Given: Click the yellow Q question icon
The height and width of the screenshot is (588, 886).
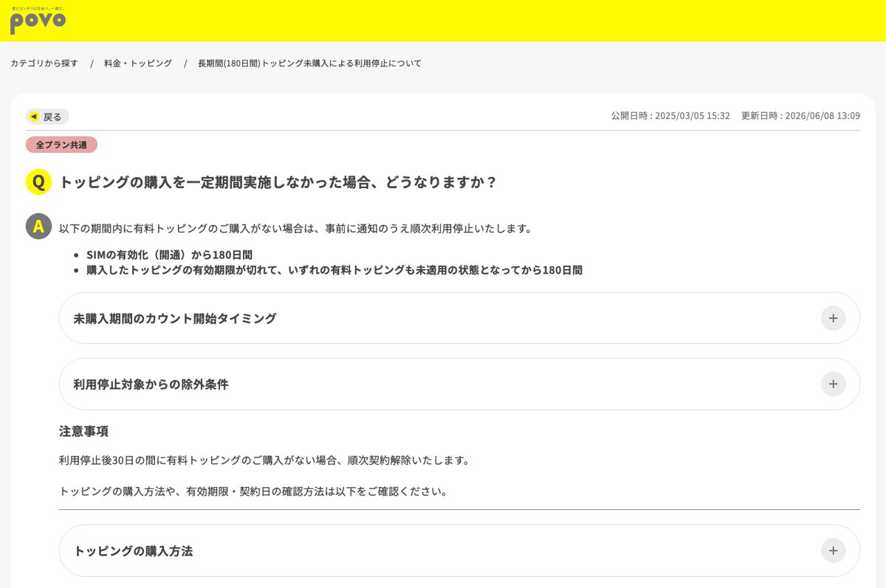Looking at the screenshot, I should click(x=38, y=181).
